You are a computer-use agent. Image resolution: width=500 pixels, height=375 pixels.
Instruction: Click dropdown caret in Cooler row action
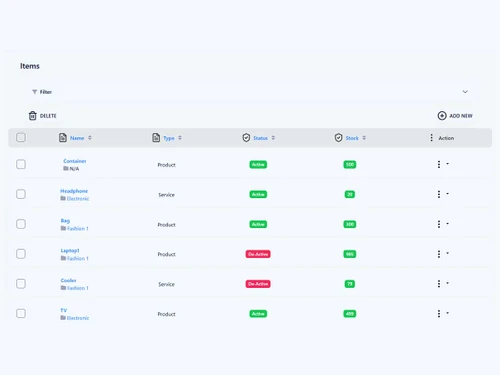447,283
